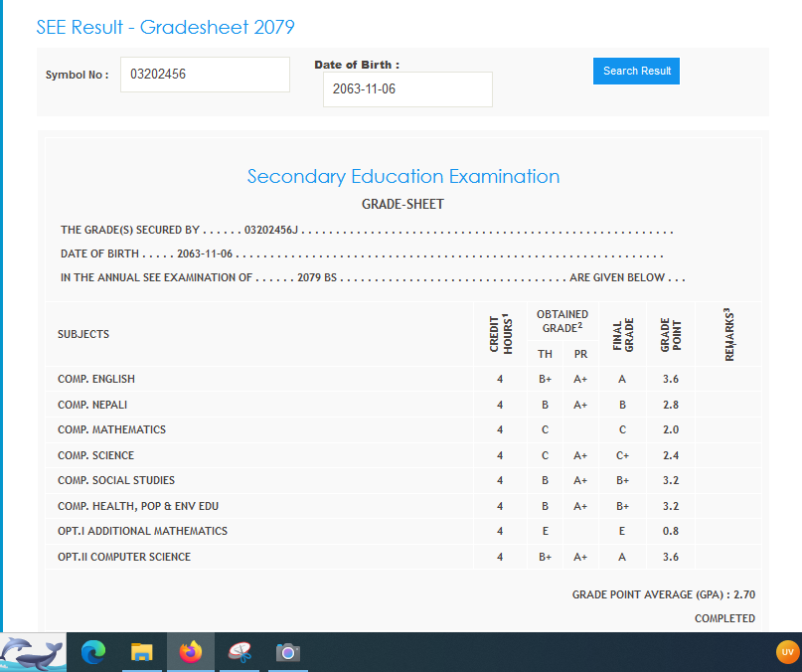This screenshot has height=672, width=802.
Task: Click the Date of Birth input field
Action: point(407,89)
